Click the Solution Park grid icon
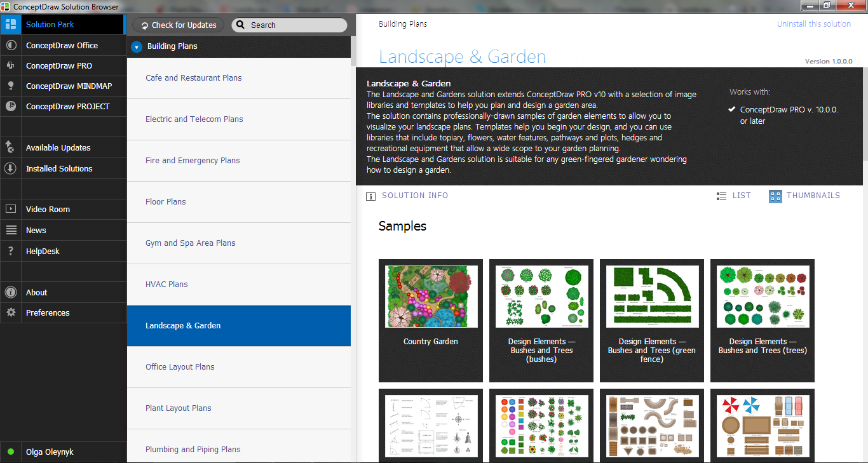The image size is (868, 463). click(x=10, y=25)
